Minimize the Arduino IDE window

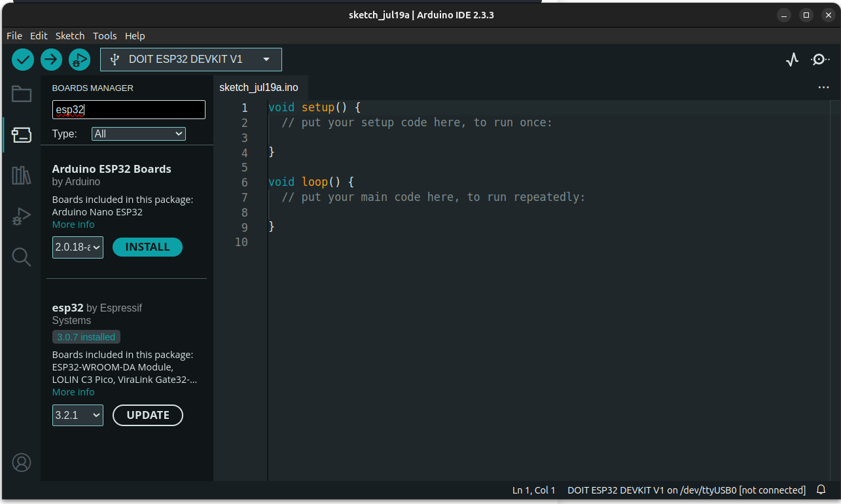tap(783, 15)
